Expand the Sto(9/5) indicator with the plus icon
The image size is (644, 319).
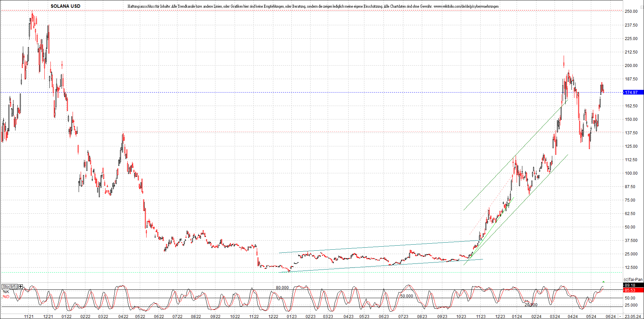click(x=21, y=287)
